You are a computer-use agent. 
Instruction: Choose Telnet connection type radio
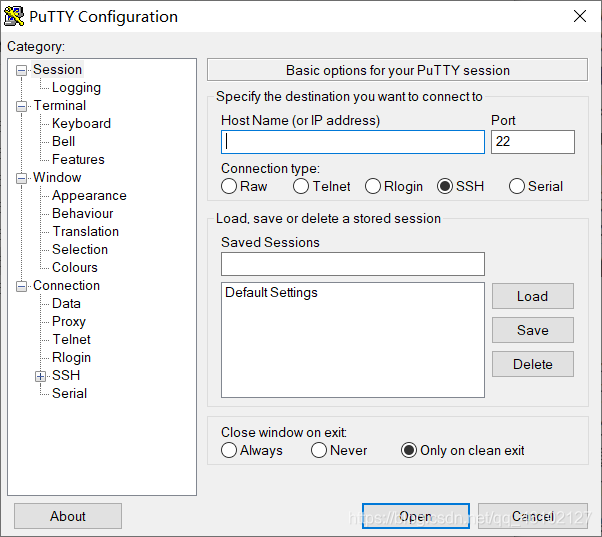[301, 187]
